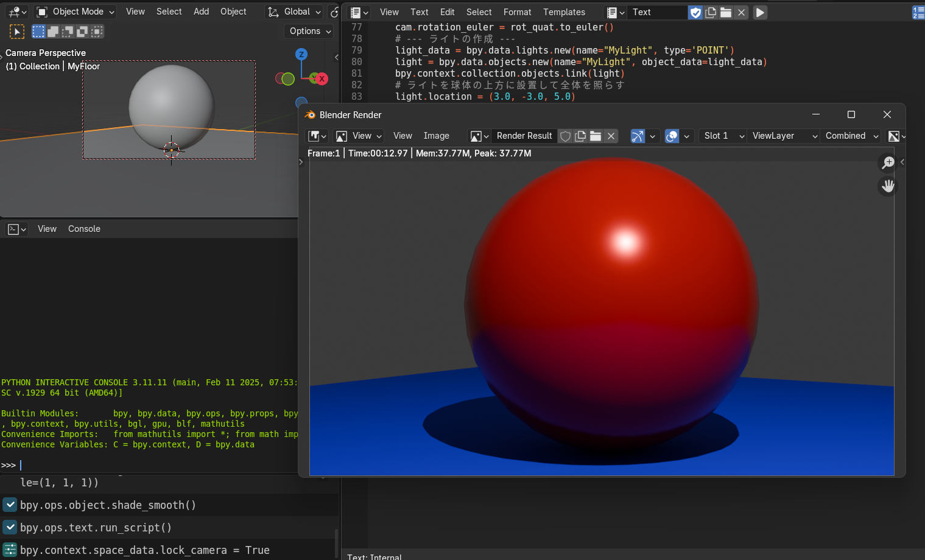Choose Extend Selection mode icon
Viewport: 925px width, 560px height.
[x=53, y=32]
